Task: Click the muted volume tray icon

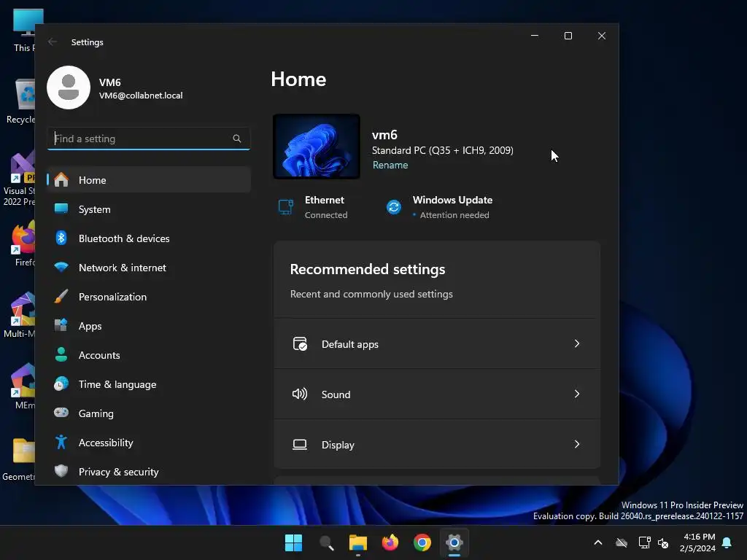Action: click(662, 542)
